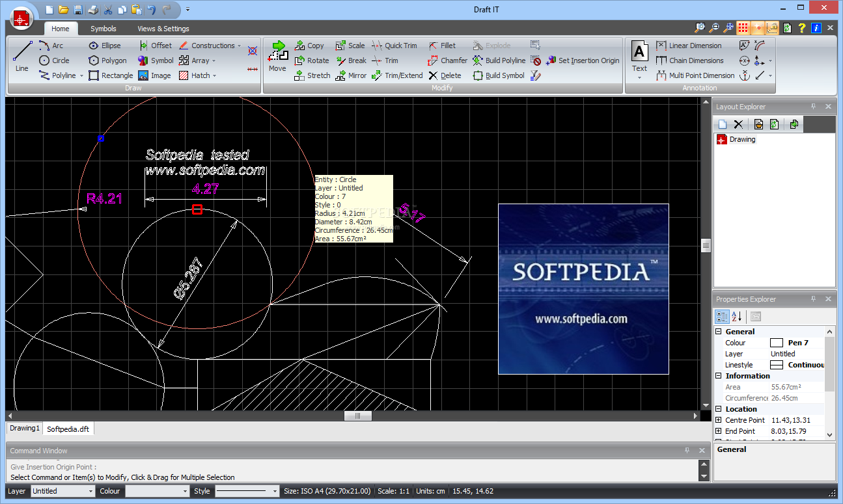Open the Colour selector in status bar
843x504 pixels.
tap(157, 492)
